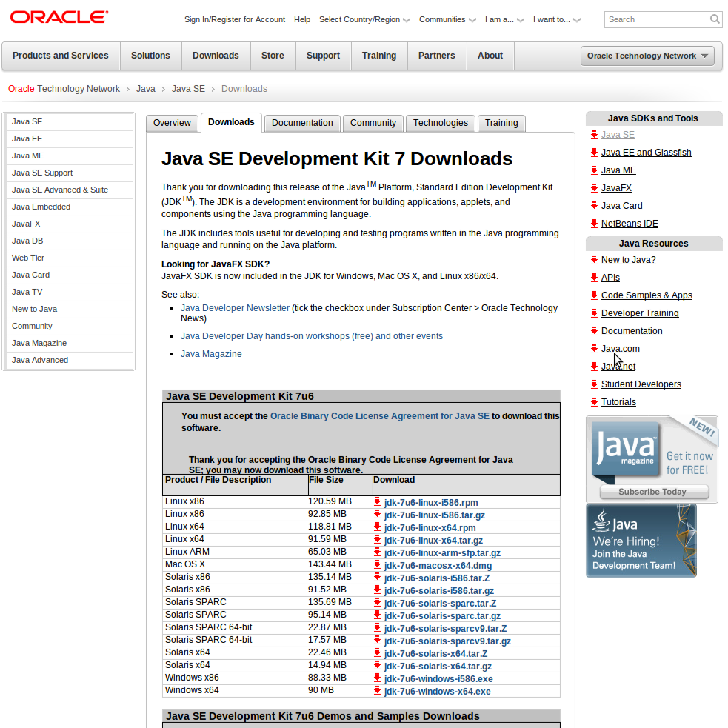
Task: Select Java Embedded in left sidebar
Action: (69, 207)
